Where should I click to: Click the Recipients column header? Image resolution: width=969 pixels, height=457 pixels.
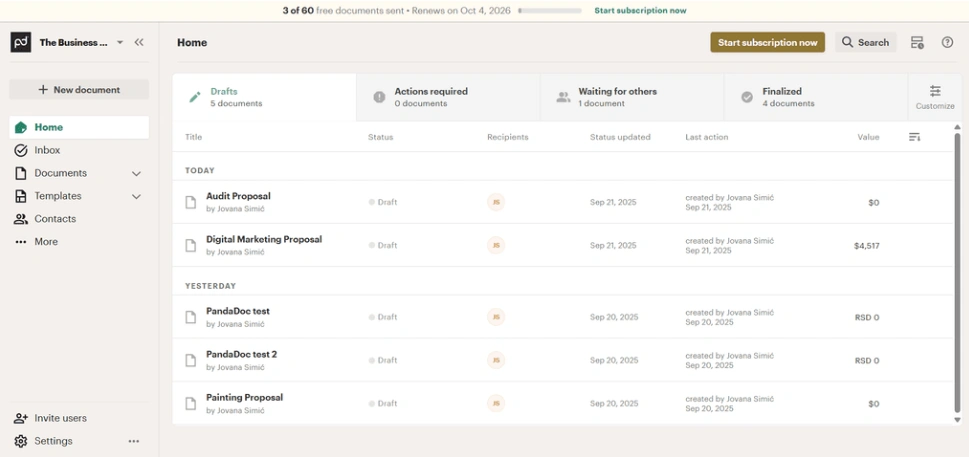click(x=507, y=137)
